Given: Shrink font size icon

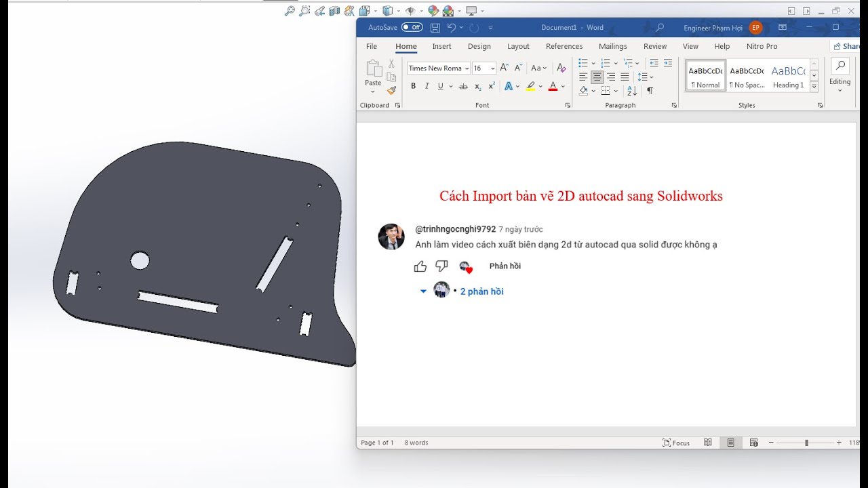Looking at the screenshot, I should pyautogui.click(x=518, y=68).
